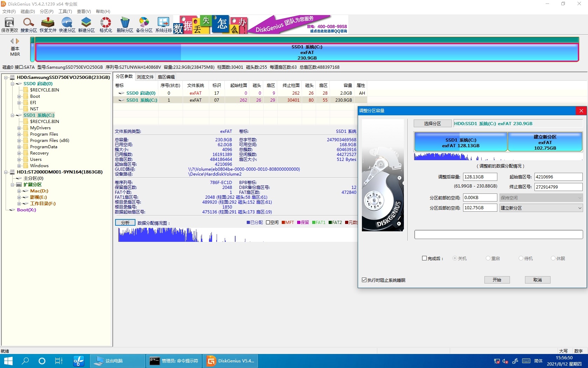Enable the 完成后 checkbox
The height and width of the screenshot is (368, 588).
(x=424, y=258)
